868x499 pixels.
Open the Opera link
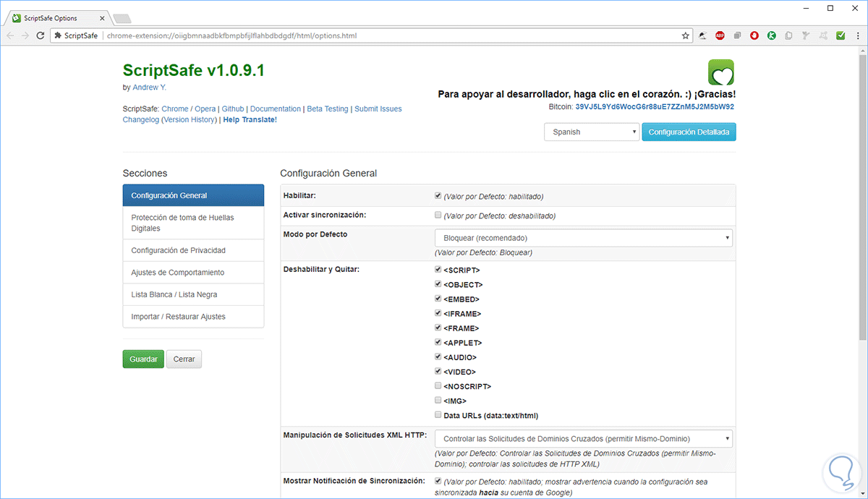(205, 108)
